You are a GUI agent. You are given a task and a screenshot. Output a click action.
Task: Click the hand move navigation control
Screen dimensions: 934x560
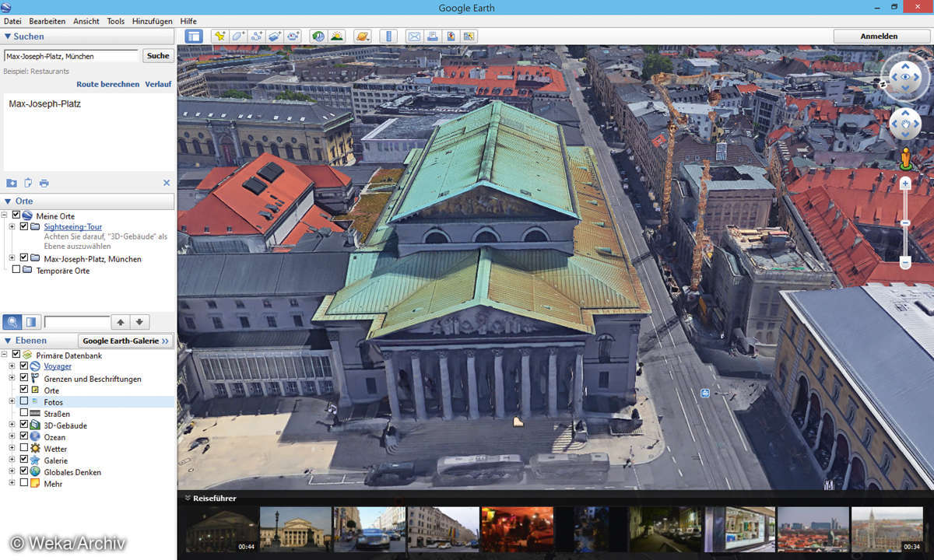tap(905, 123)
